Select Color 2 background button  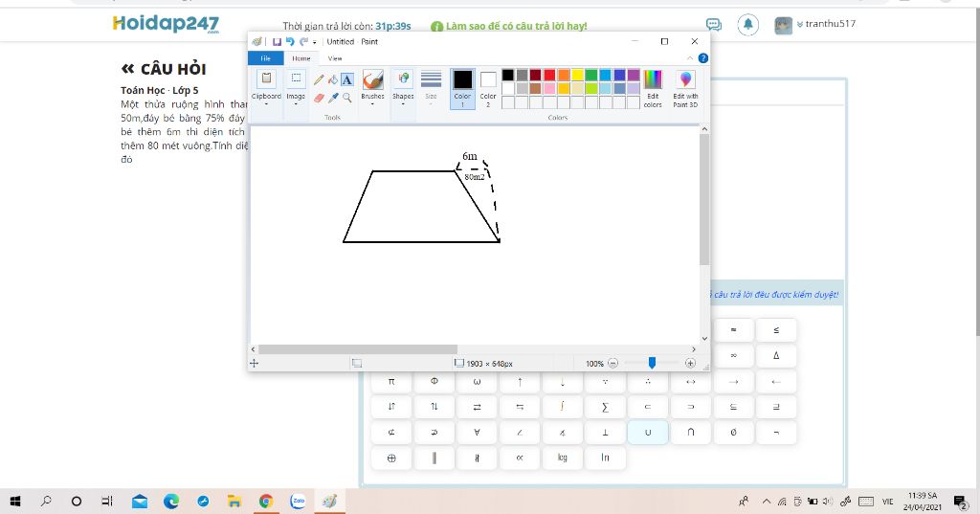point(488,88)
